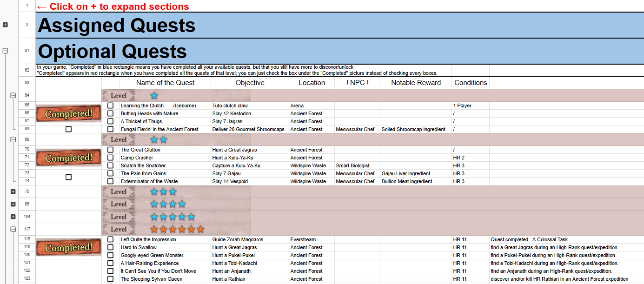Click the six-star Completed! banner image

click(68, 248)
